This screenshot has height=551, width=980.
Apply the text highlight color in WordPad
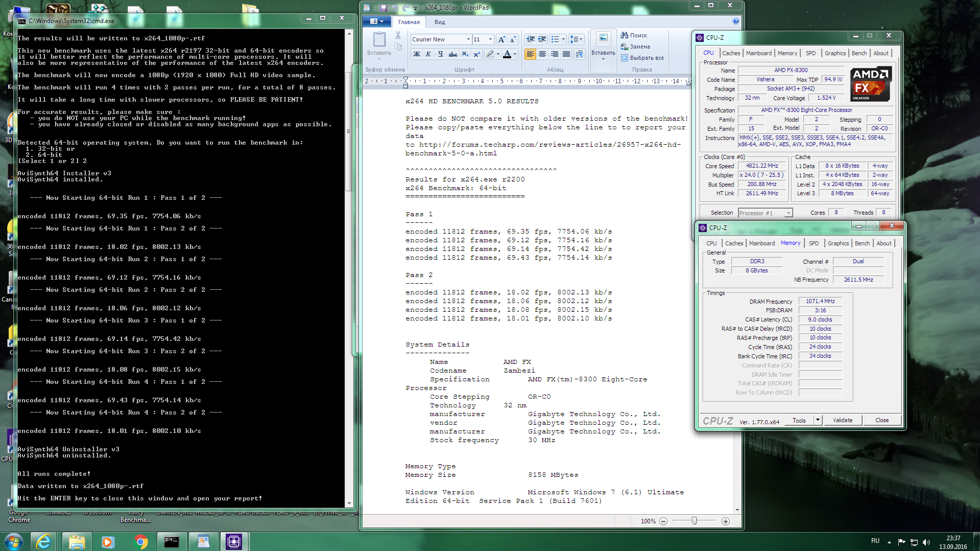coord(490,54)
